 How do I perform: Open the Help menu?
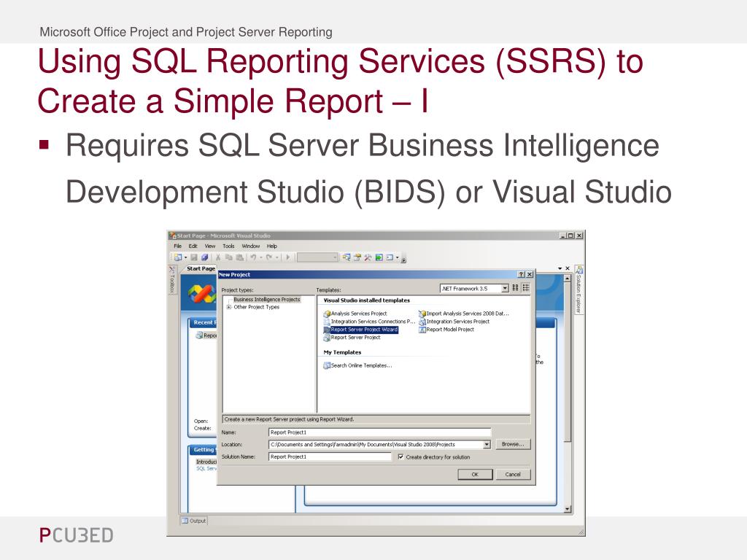point(272,246)
